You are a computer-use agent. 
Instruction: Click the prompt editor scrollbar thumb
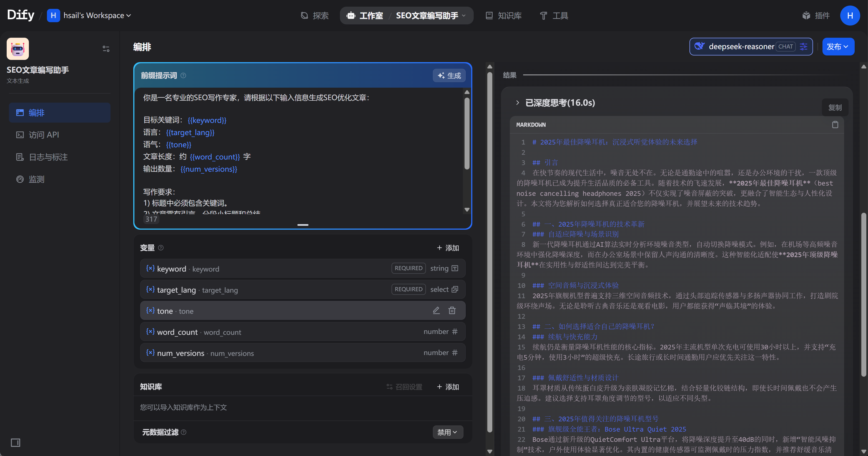pos(467,133)
